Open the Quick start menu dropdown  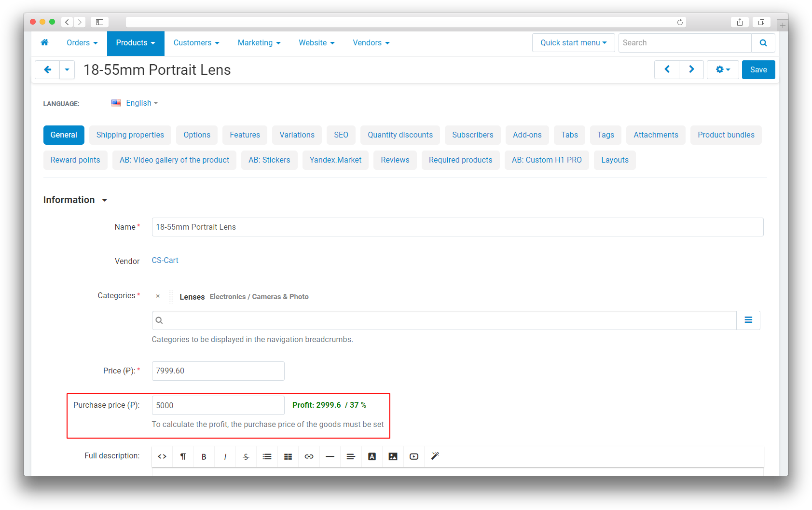point(573,43)
